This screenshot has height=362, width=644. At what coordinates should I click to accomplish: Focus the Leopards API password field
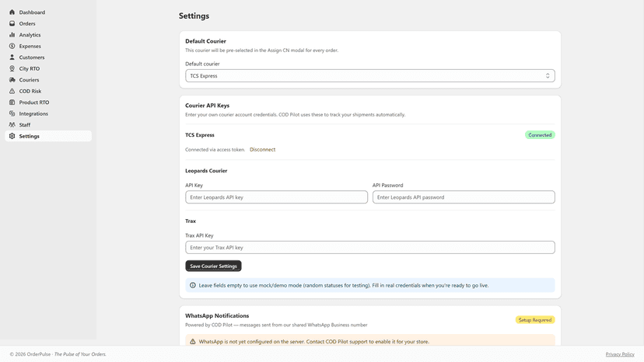pyautogui.click(x=464, y=197)
